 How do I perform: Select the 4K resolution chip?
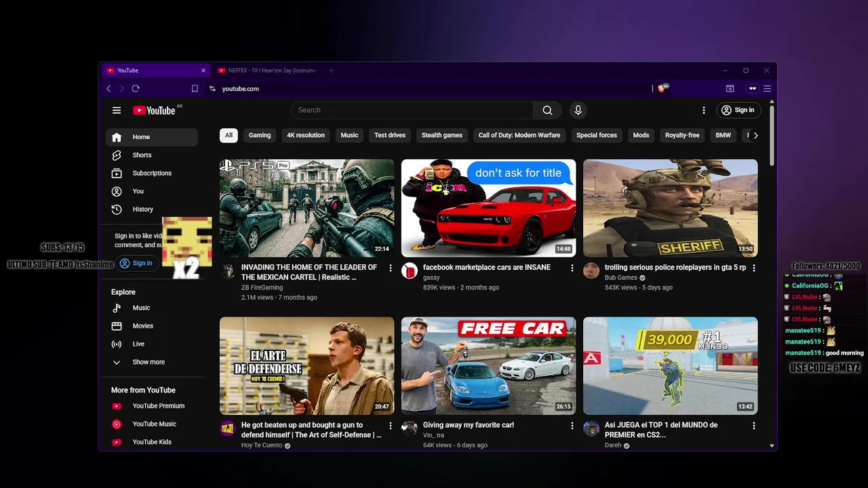pos(306,136)
